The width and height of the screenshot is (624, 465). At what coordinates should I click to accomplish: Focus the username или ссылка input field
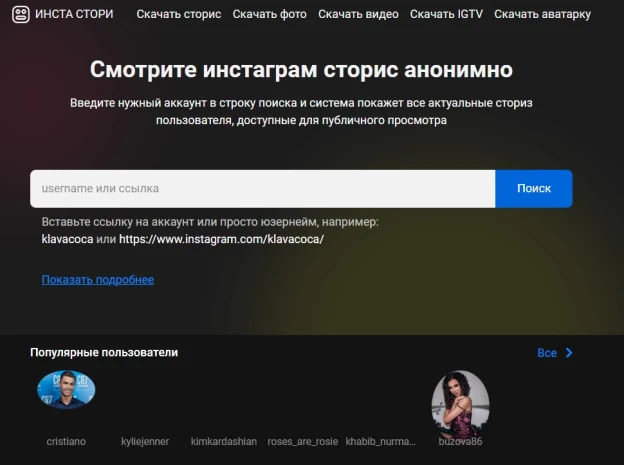pos(263,189)
